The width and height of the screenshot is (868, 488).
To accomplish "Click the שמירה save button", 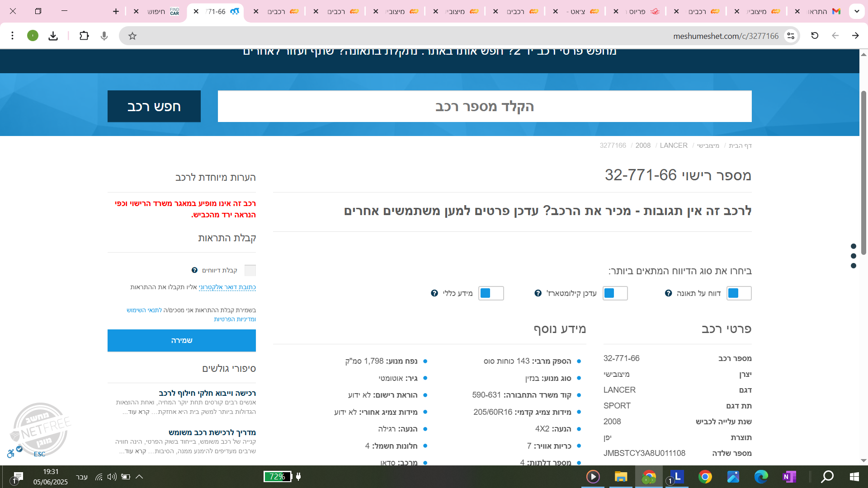I will pyautogui.click(x=182, y=340).
